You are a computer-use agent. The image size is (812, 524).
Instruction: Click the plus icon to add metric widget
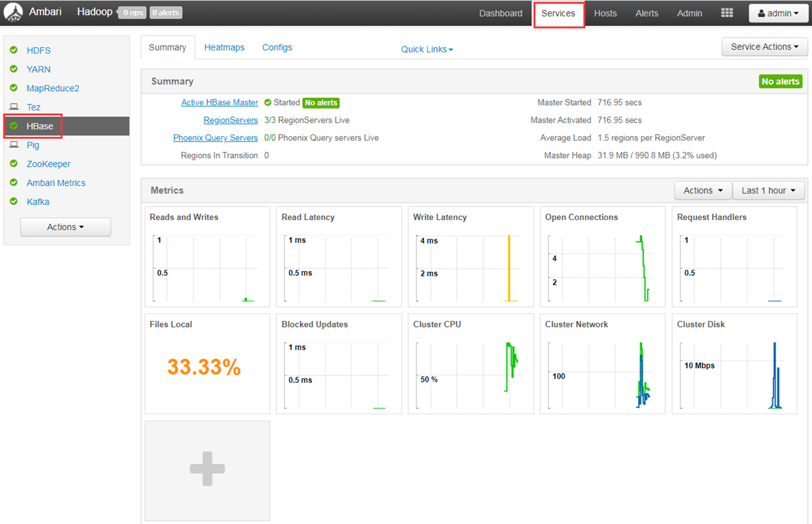[207, 469]
